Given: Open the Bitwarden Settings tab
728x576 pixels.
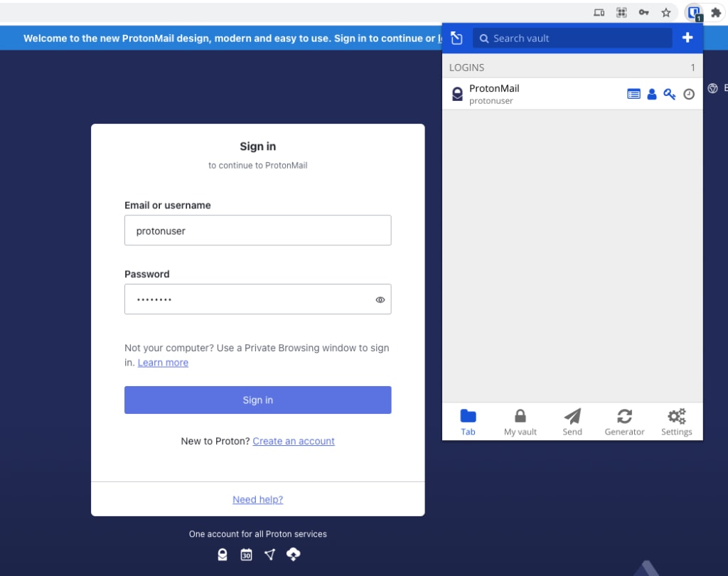Looking at the screenshot, I should [677, 422].
